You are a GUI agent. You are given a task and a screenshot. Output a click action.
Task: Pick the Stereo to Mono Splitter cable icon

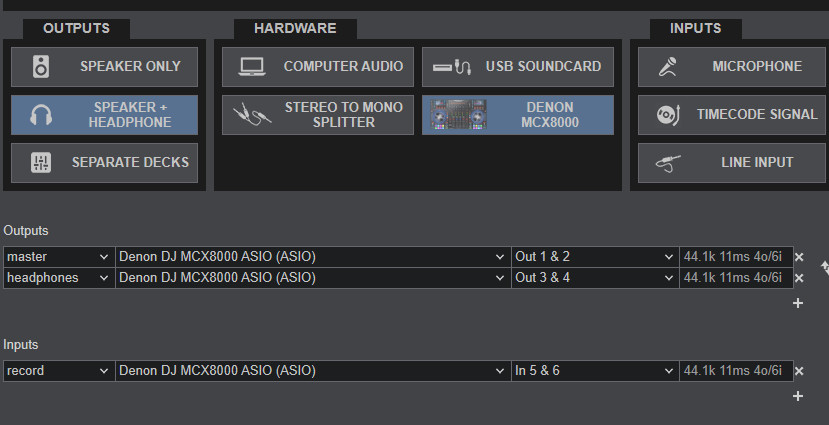tap(252, 115)
